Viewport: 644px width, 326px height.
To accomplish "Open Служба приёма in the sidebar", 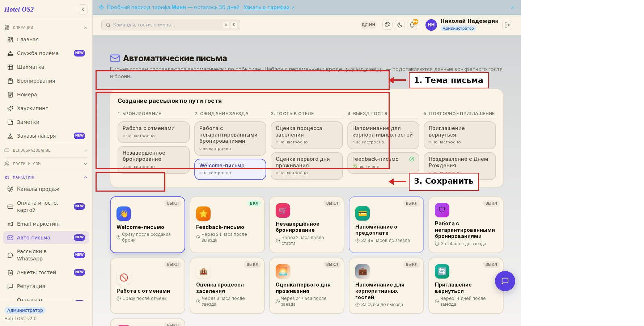I will coord(46,53).
